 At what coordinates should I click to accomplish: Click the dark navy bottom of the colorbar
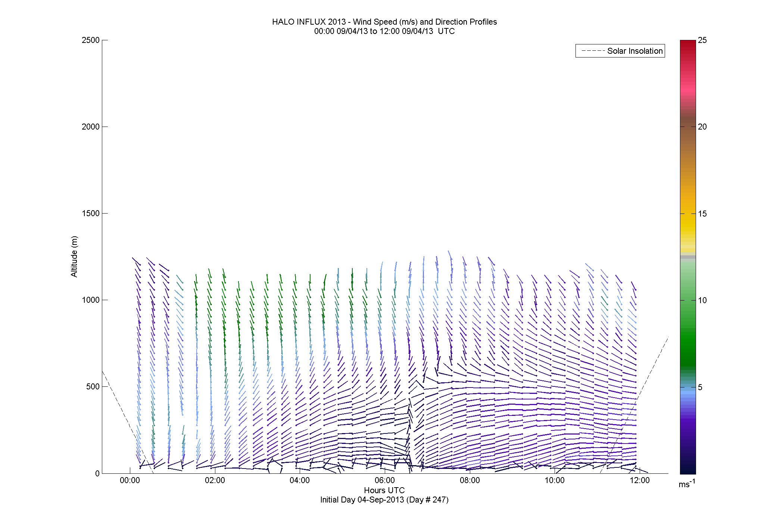(x=688, y=469)
